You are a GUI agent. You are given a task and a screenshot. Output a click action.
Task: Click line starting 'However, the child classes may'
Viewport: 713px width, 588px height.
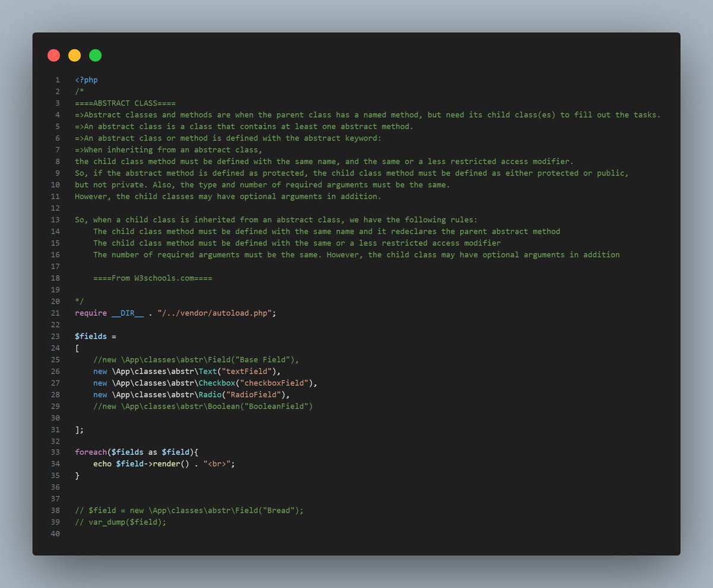tap(228, 196)
